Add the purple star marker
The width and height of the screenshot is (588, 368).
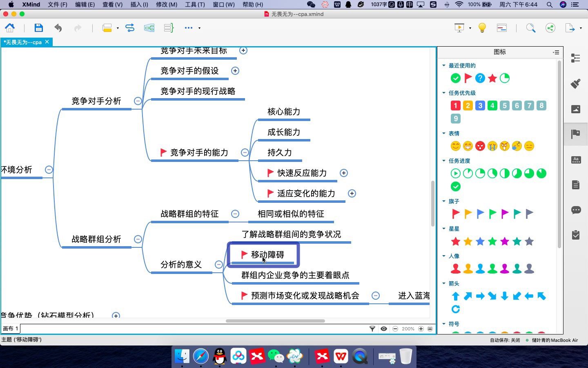505,241
